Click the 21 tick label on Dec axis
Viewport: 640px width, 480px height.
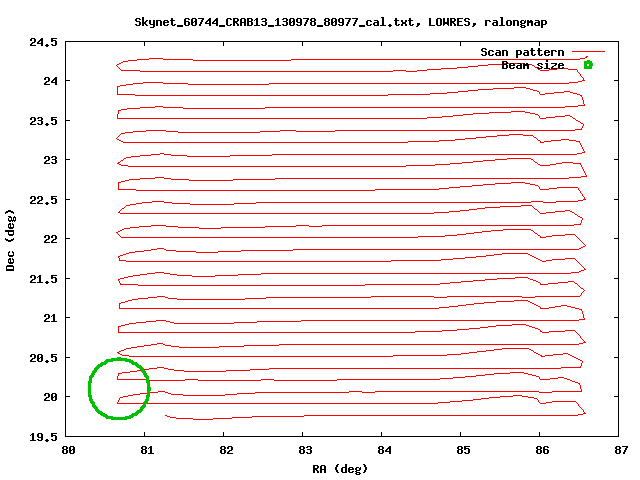[x=51, y=318]
